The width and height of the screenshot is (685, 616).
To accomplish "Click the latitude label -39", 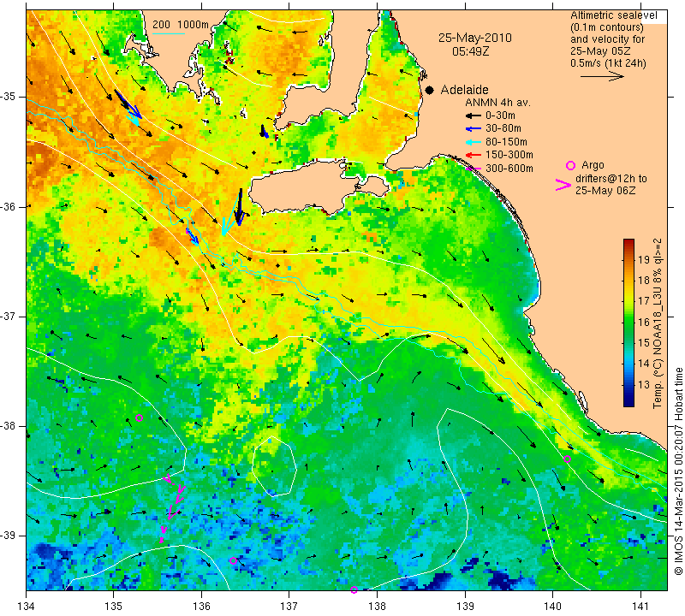I will [9, 536].
